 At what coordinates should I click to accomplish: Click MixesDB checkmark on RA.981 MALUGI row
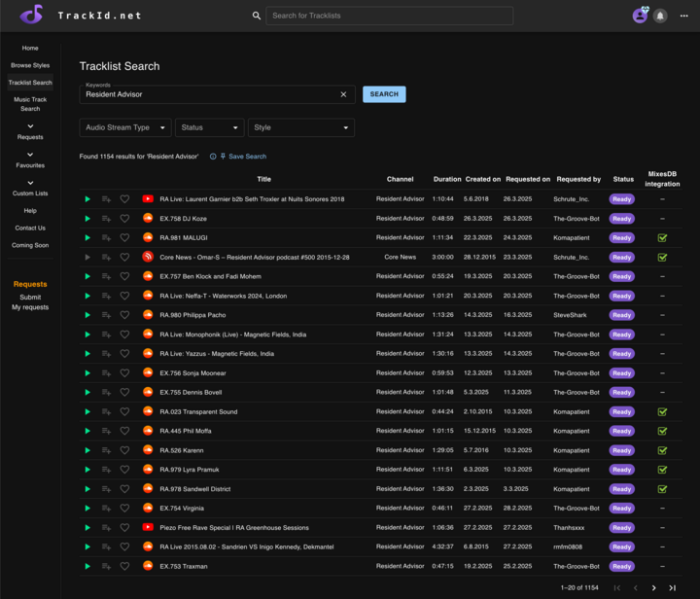[x=662, y=238]
